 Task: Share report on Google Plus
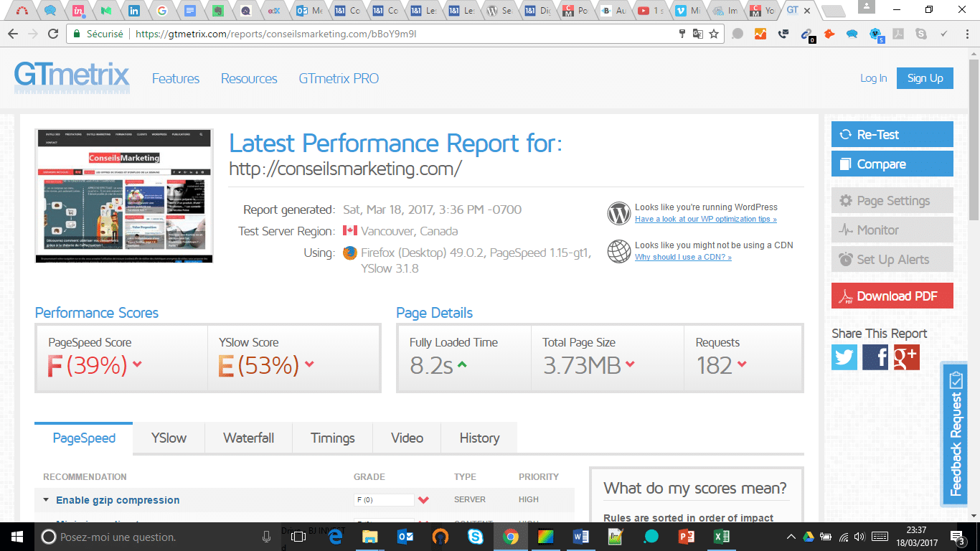pos(906,357)
